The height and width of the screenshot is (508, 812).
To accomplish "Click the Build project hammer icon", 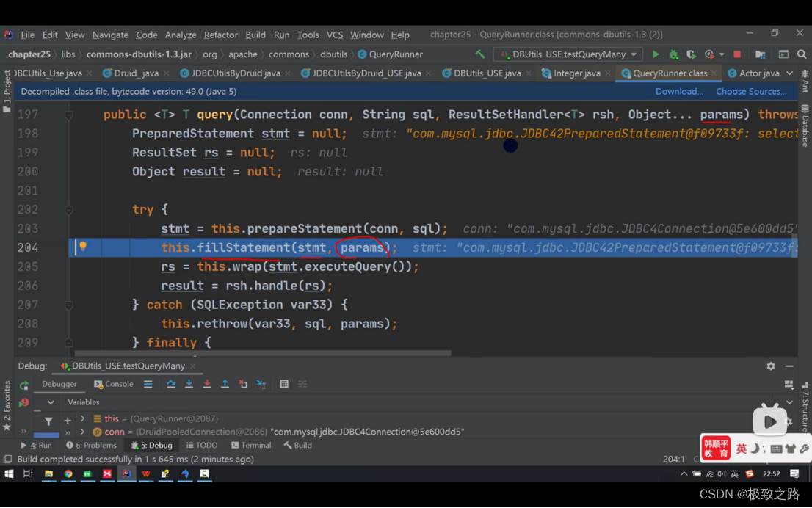I will [x=479, y=54].
